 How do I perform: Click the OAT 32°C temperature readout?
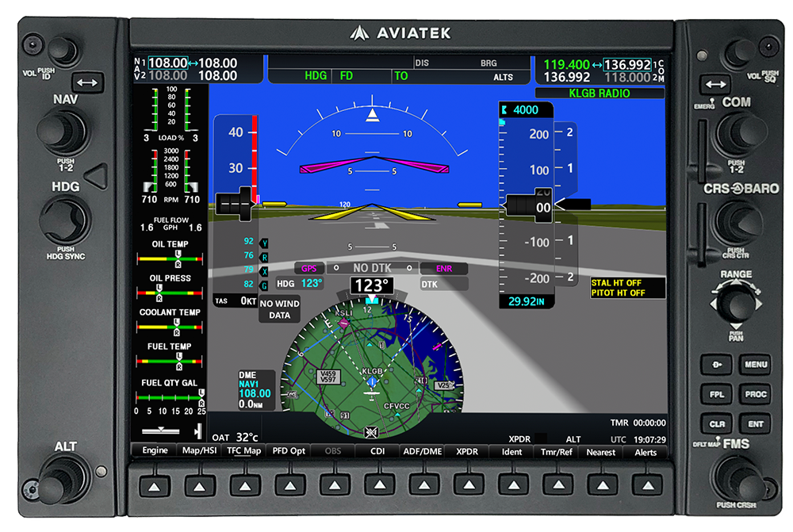236,438
